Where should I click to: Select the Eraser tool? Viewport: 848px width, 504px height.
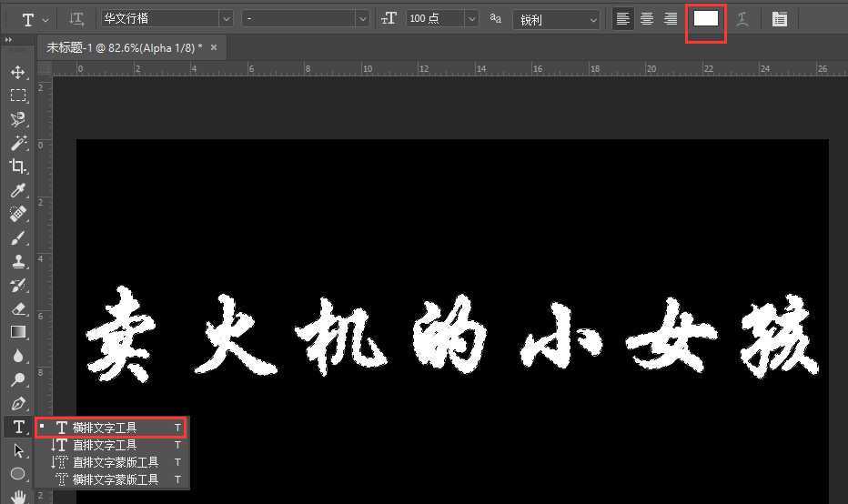[17, 309]
